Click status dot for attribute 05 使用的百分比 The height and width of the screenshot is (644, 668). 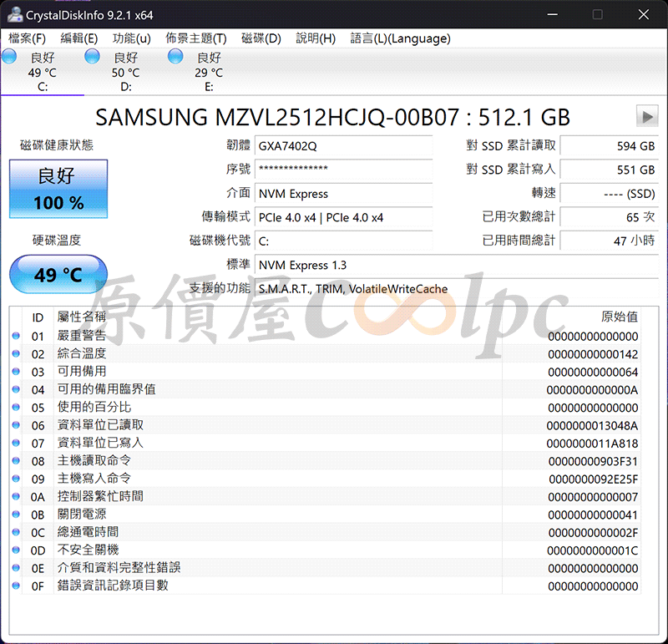tap(16, 408)
